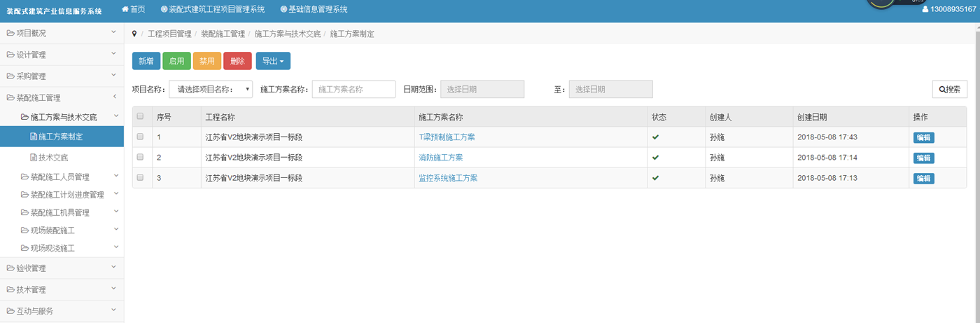Click the folder icon of 采购管理
Screen dimensions: 980x323
click(x=10, y=76)
